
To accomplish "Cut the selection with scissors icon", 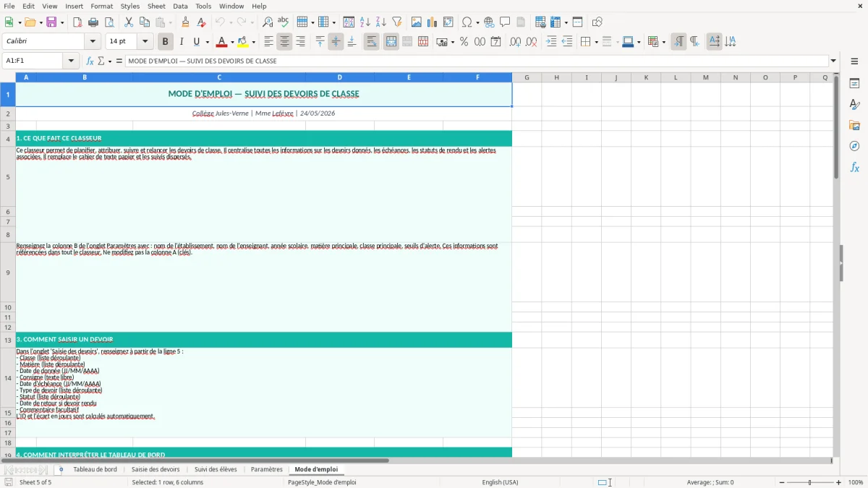I will [129, 22].
